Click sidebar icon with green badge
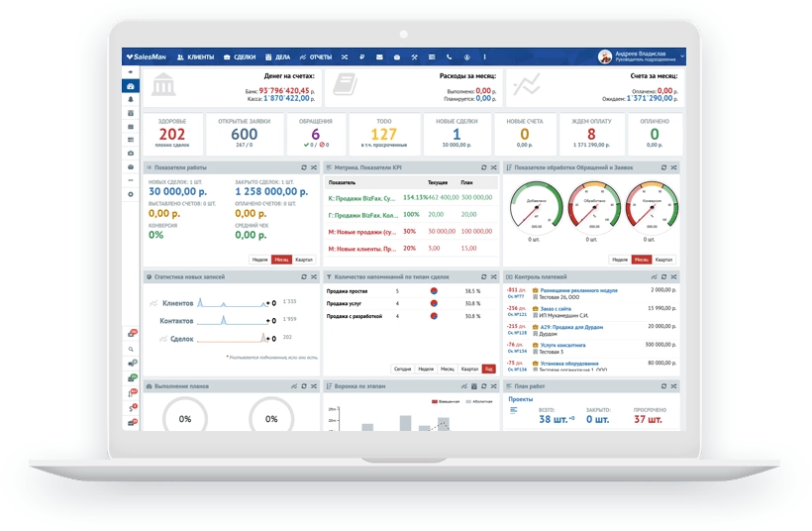 132,378
